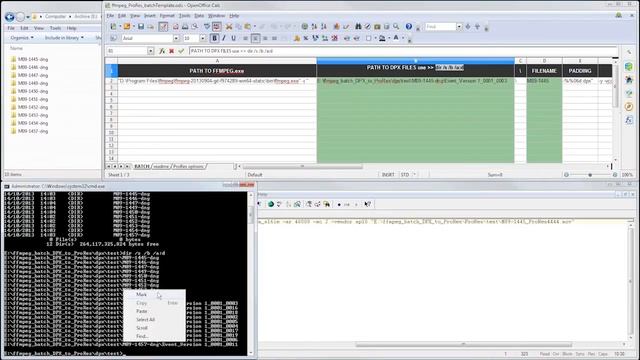This screenshot has width=640, height=360.
Task: Click the red Cancel X in formula bar
Action: tap(171, 51)
